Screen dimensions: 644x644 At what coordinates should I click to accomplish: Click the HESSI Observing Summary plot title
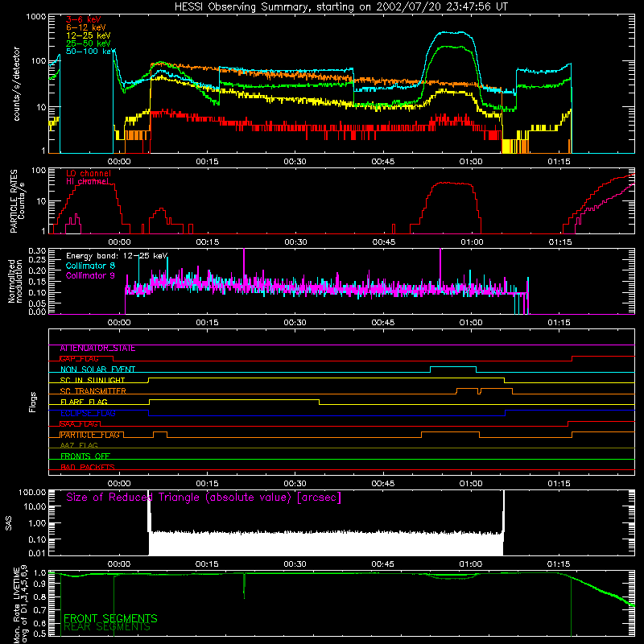[x=341, y=7]
